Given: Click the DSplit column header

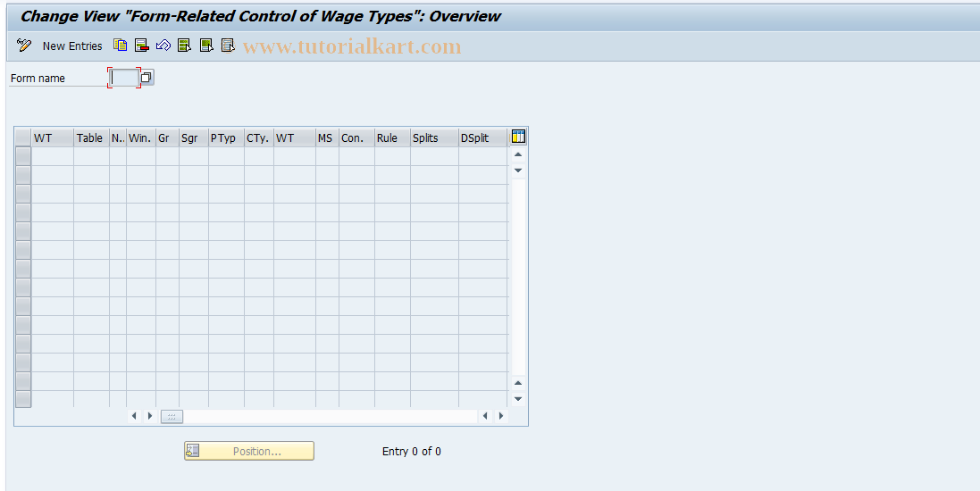Looking at the screenshot, I should pyautogui.click(x=483, y=138).
